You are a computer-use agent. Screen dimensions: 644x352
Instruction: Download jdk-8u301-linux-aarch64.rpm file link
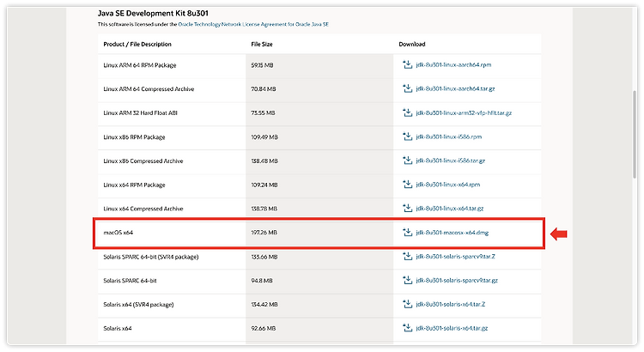pos(453,64)
